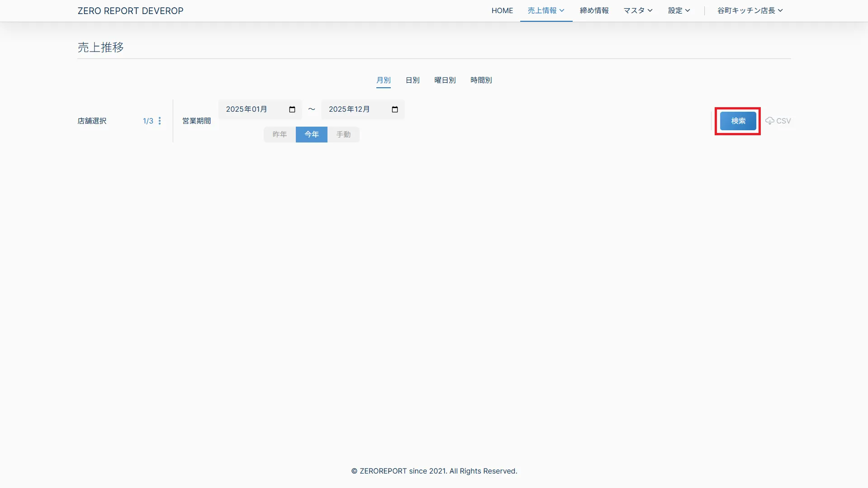Screen dimensions: 868x488
Task: Select 手動 period option
Action: pos(343,134)
